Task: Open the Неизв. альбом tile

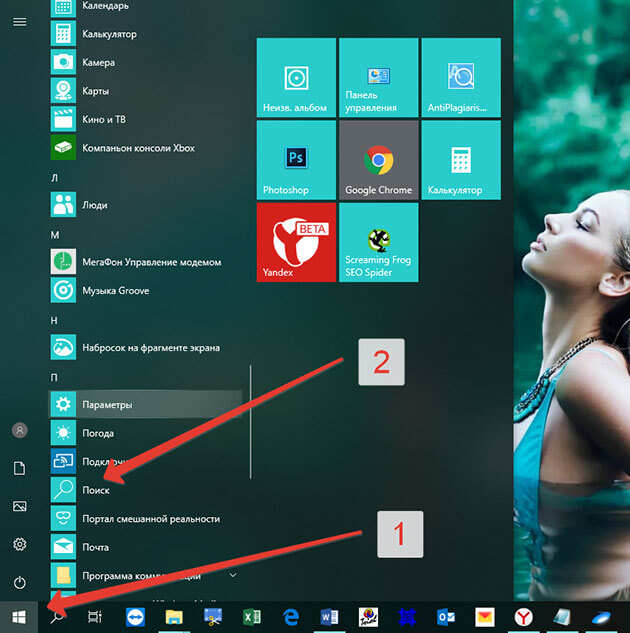Action: (296, 78)
